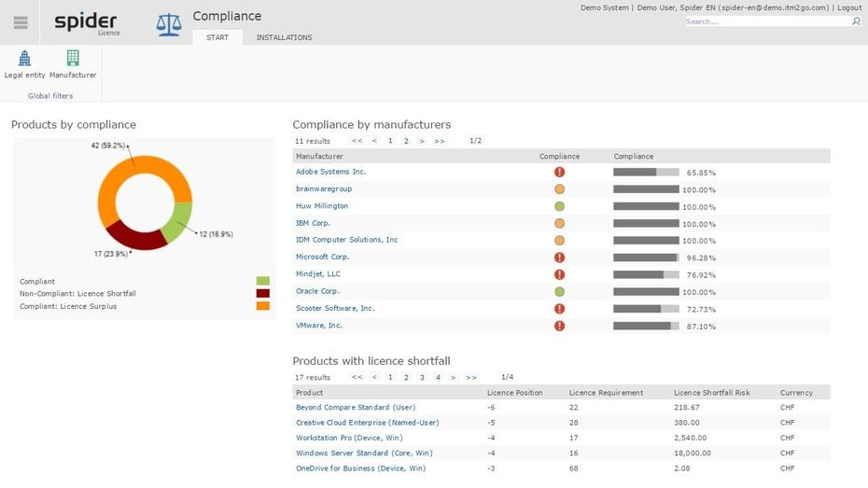Click the search magnifier icon
This screenshot has width=868, height=488.
(856, 21)
